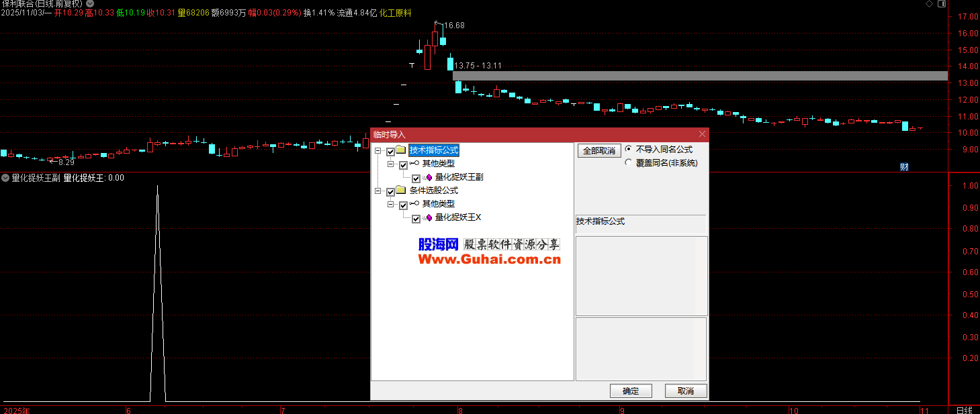Select the 覆盖同名(非系统) radio option

click(629, 162)
